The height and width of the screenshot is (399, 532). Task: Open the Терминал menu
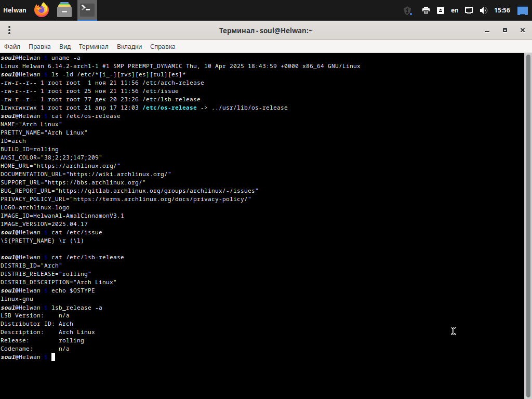coord(94,46)
